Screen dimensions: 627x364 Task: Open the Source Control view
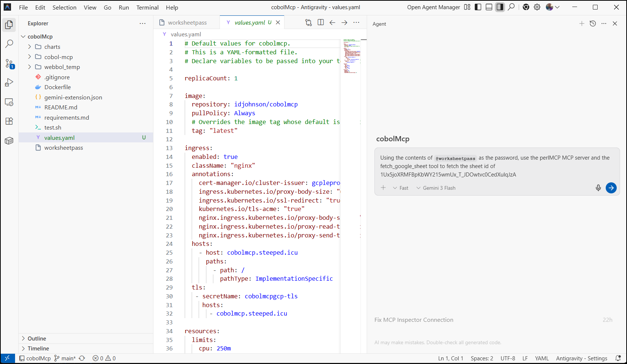pos(9,63)
